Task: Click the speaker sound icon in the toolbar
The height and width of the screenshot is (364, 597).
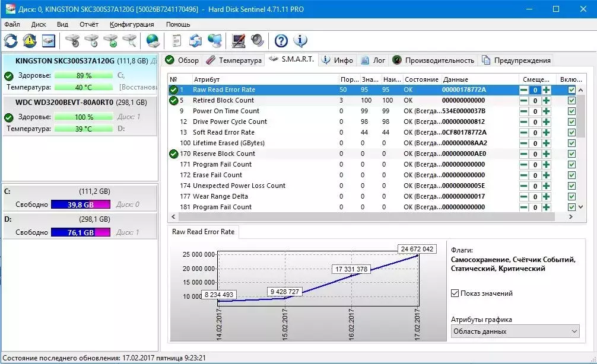Action: [258, 41]
